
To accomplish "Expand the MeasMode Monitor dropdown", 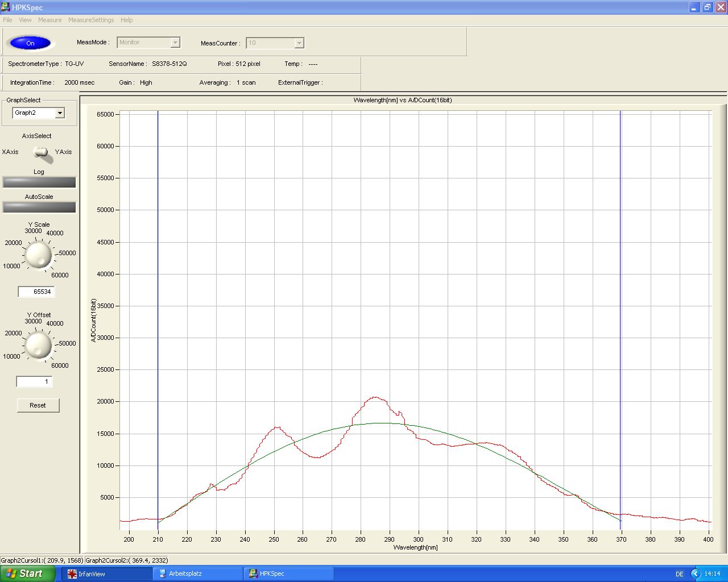I will click(x=175, y=43).
